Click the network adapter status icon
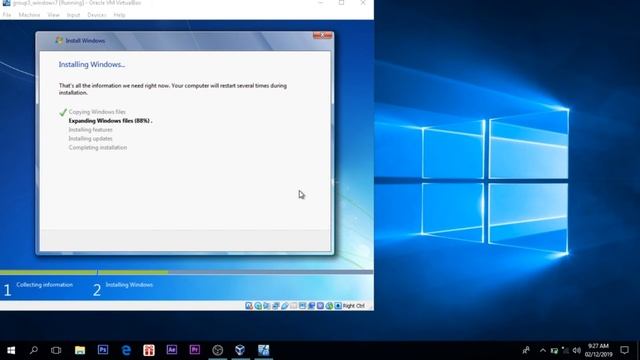This screenshot has height=360, width=640. click(276, 306)
